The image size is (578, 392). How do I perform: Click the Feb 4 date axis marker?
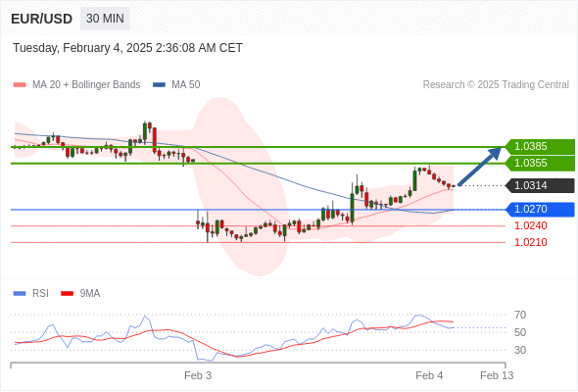pyautogui.click(x=429, y=375)
